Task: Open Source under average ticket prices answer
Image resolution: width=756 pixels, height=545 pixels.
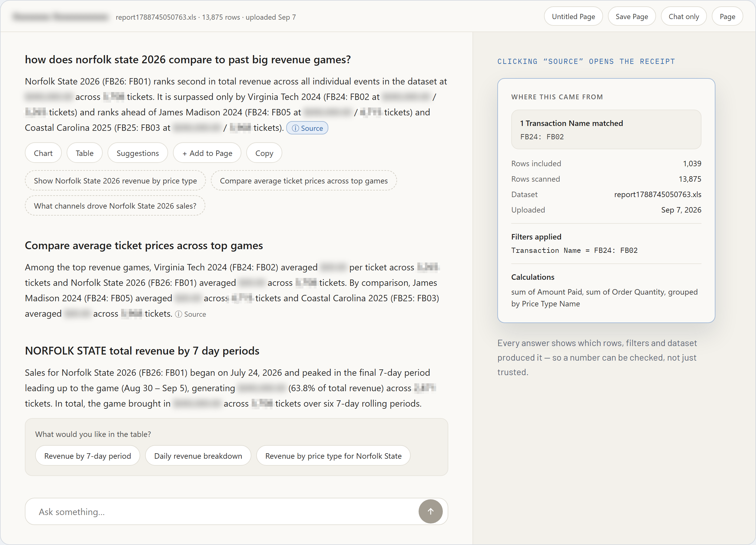Action: [191, 314]
